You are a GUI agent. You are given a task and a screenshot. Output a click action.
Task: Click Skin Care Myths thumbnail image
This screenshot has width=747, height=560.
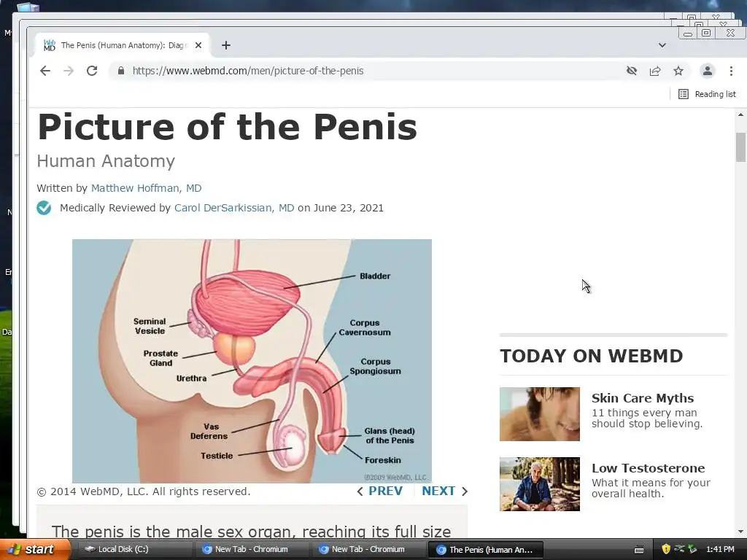tap(540, 414)
